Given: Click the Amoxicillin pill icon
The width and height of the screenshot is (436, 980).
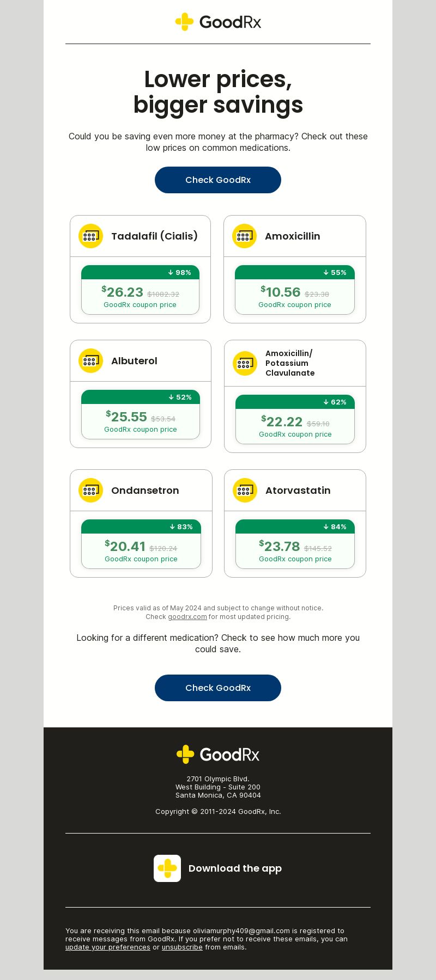Looking at the screenshot, I should pyautogui.click(x=244, y=236).
